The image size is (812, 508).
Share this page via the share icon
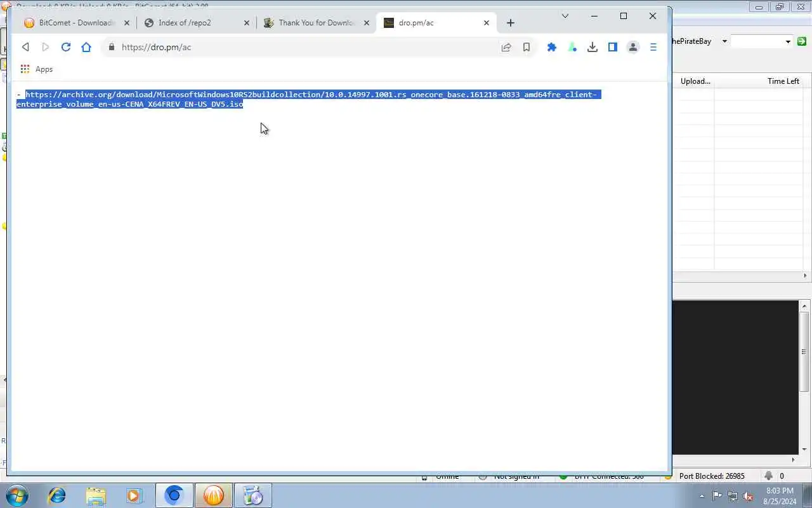tap(506, 47)
